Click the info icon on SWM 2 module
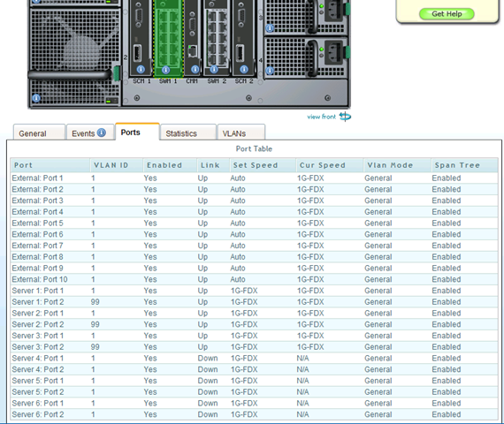Viewport: 504px width, 424px height. tap(214, 70)
